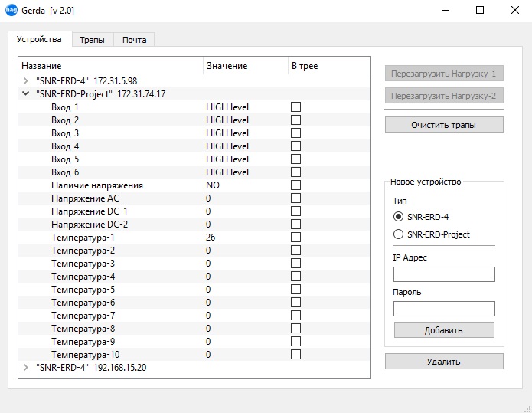Screen dimensions: 532x413
Task: Check tray checkbox for Температура-1
Action: pyautogui.click(x=295, y=238)
